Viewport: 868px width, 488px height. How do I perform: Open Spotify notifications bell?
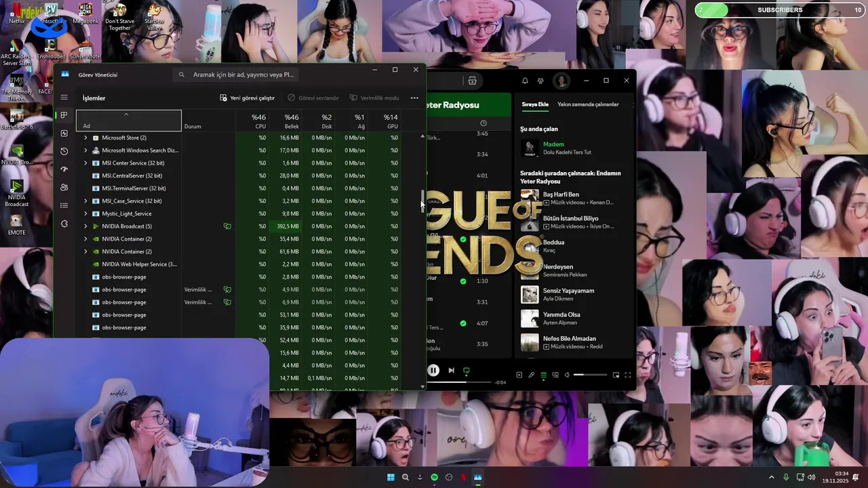[x=525, y=81]
